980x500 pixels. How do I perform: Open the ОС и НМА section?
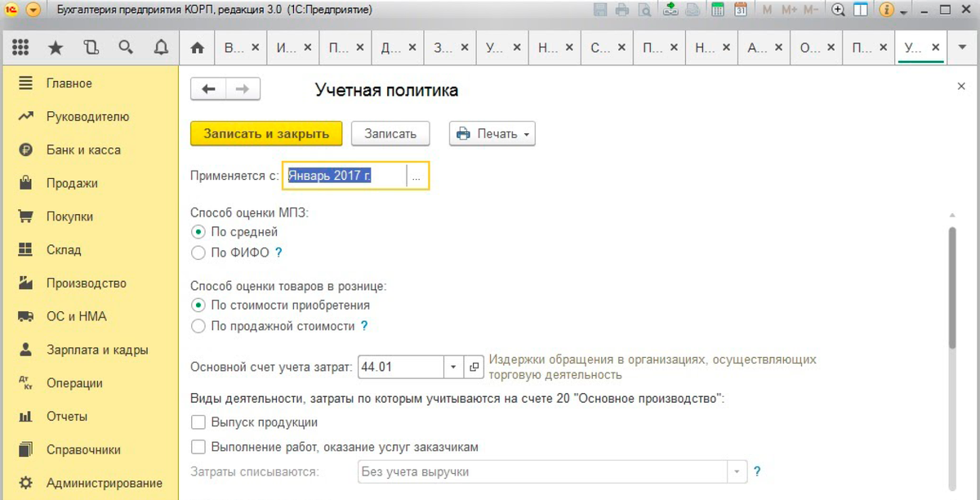(x=90, y=316)
